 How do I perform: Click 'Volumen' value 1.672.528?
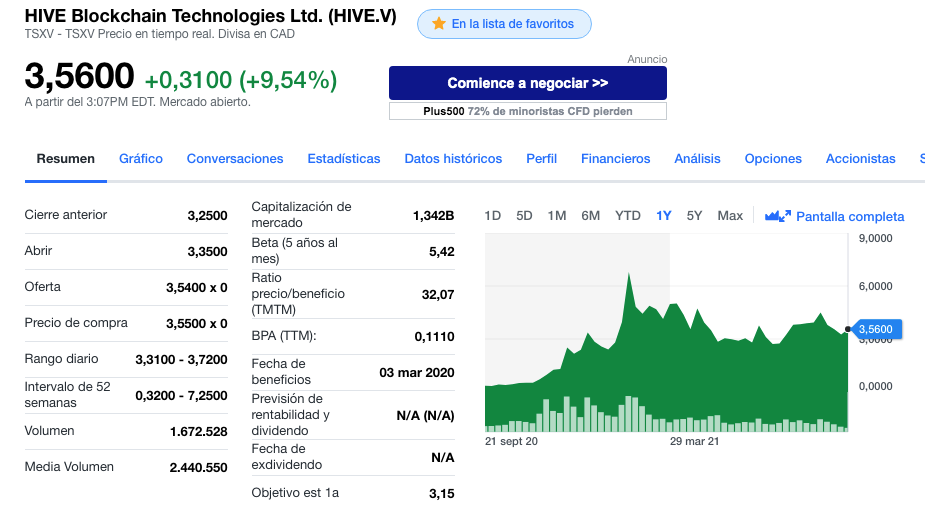199,431
